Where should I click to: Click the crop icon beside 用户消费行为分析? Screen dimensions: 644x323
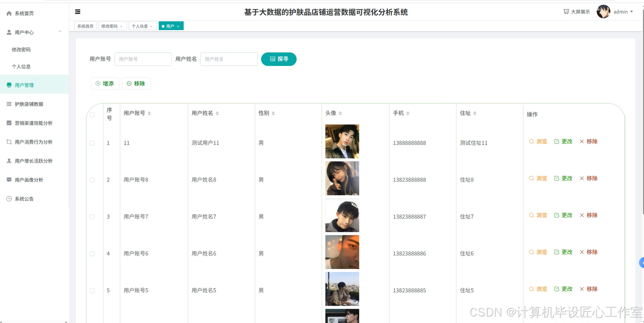9,142
